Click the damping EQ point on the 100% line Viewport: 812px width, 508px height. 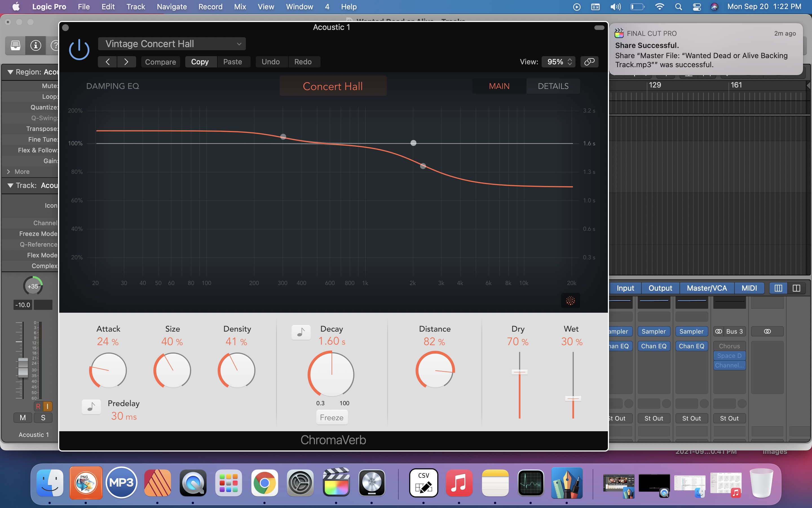(413, 143)
